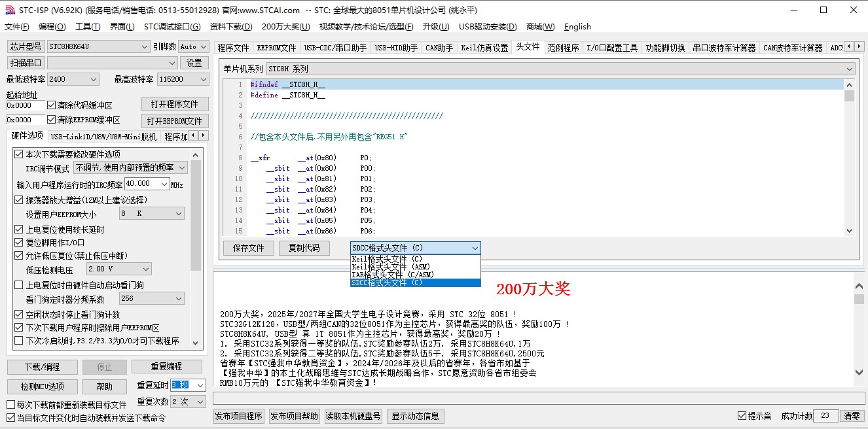Screen dimensions: 868x429
Task: Click the STC-ISP app icon in title bar
Action: [9, 10]
